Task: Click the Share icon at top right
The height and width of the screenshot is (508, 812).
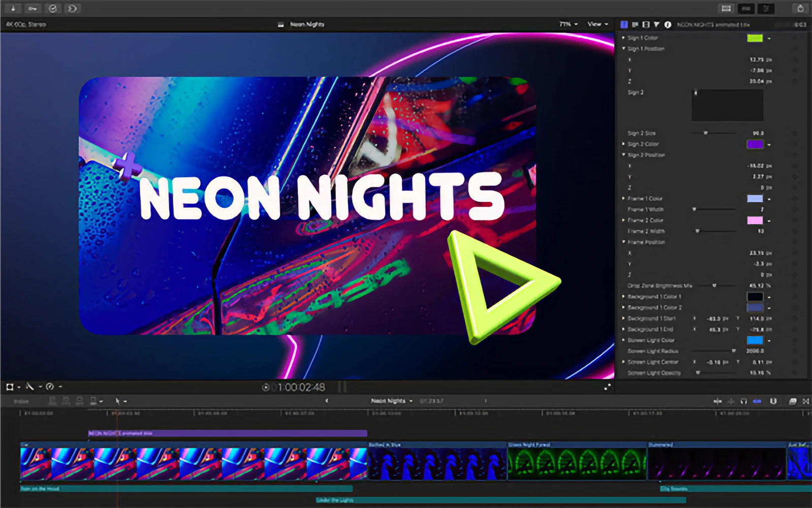Action: [x=800, y=8]
